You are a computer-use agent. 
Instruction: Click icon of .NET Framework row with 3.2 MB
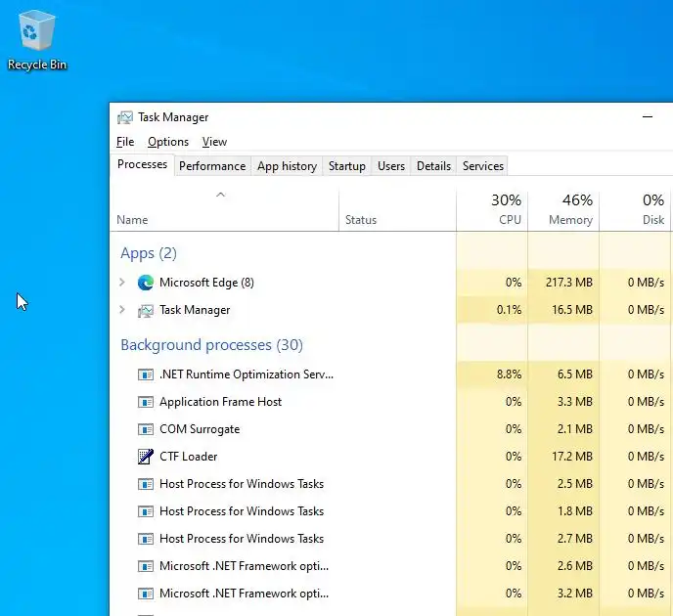(146, 594)
